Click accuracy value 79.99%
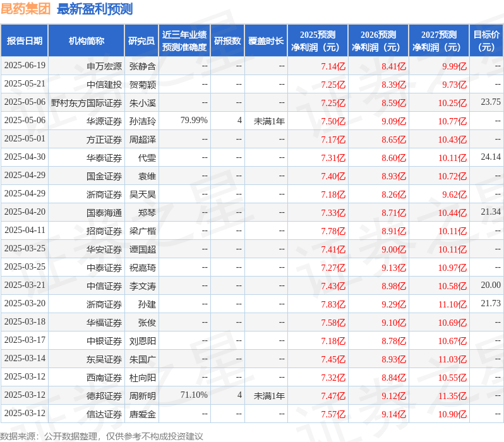504x442 pixels. point(194,120)
